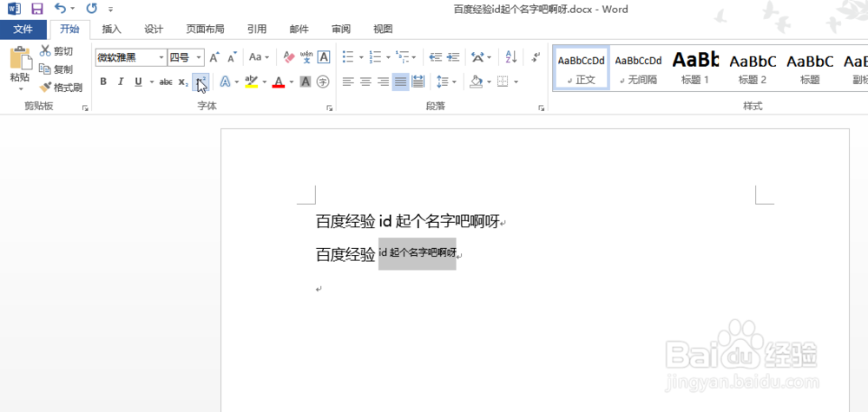Switch to the References (引用) tab

click(x=257, y=29)
